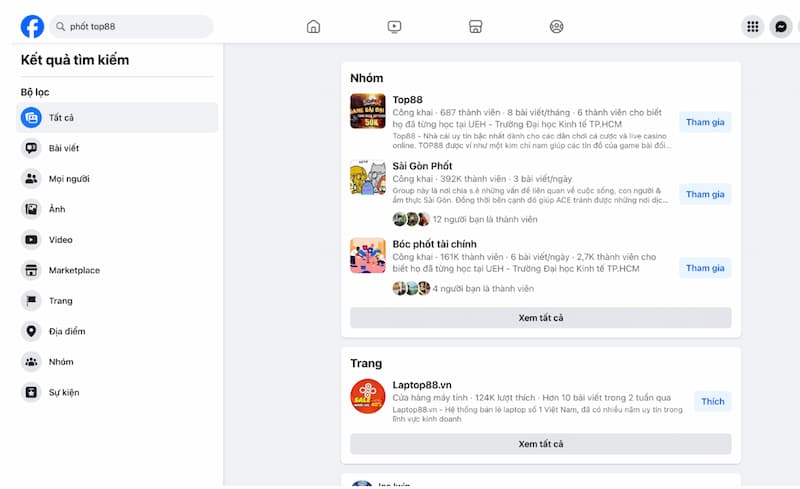This screenshot has width=800, height=489.
Task: Open the Top88 group thumbnail
Action: click(368, 111)
